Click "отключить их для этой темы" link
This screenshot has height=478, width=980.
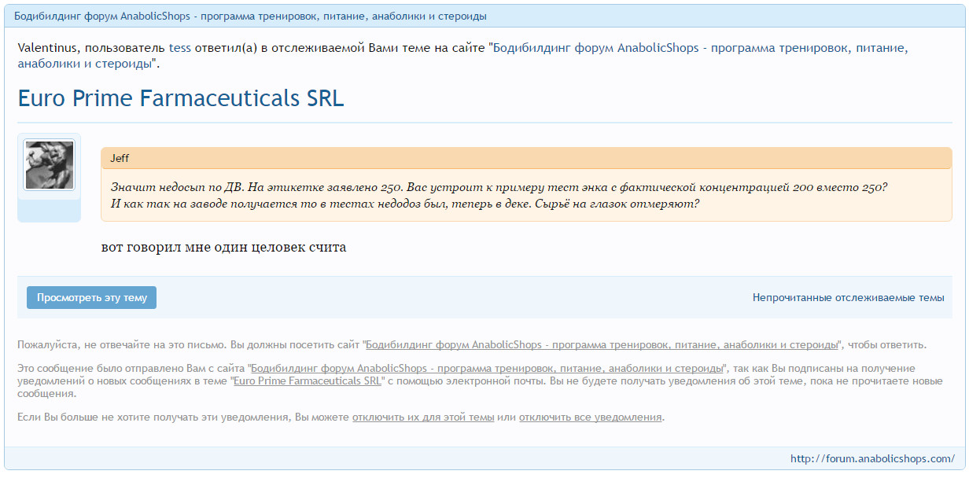(422, 417)
